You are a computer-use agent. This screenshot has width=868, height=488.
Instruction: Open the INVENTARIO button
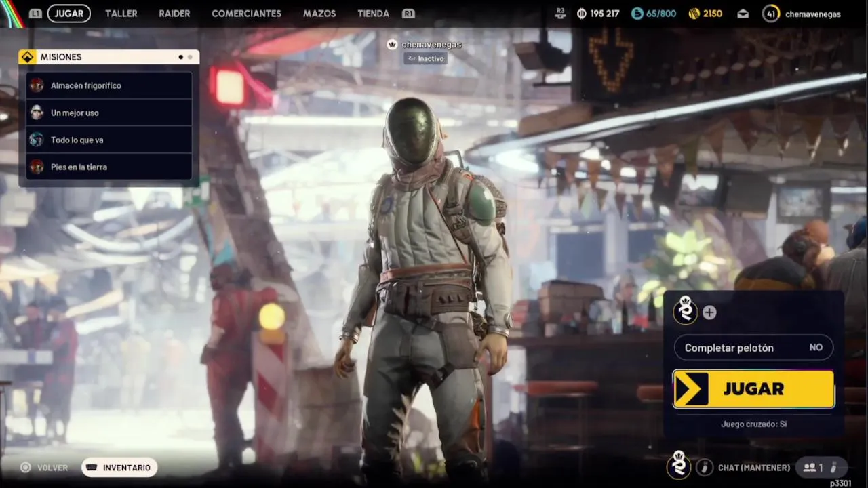tap(119, 468)
